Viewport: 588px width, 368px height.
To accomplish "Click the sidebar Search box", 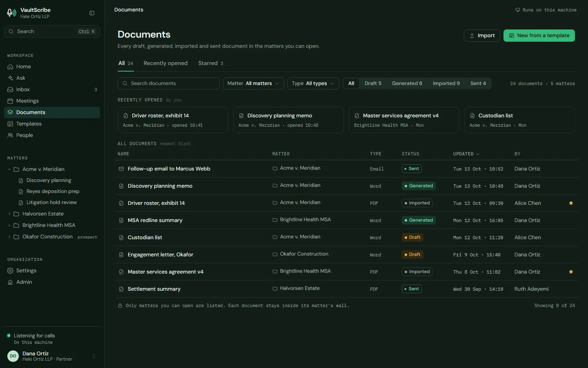I will pos(52,31).
